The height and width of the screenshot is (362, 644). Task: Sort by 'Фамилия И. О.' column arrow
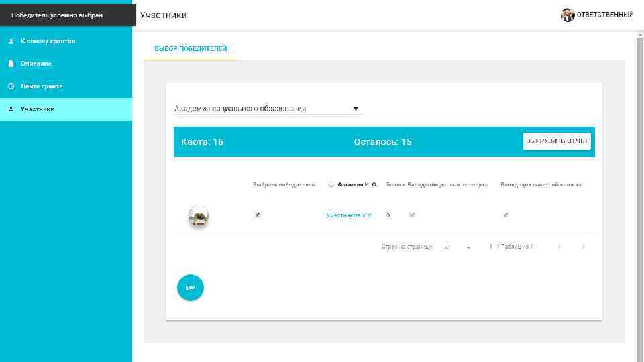pyautogui.click(x=331, y=185)
